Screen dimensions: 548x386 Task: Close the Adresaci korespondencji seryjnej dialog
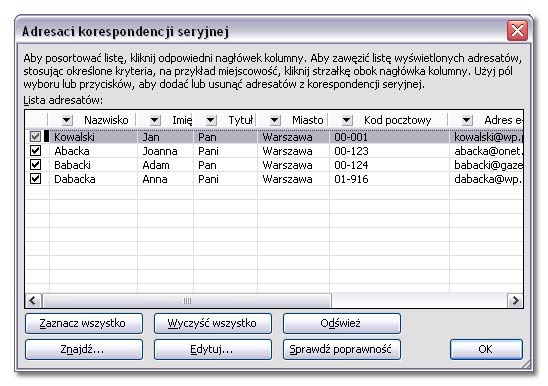pos(517,31)
